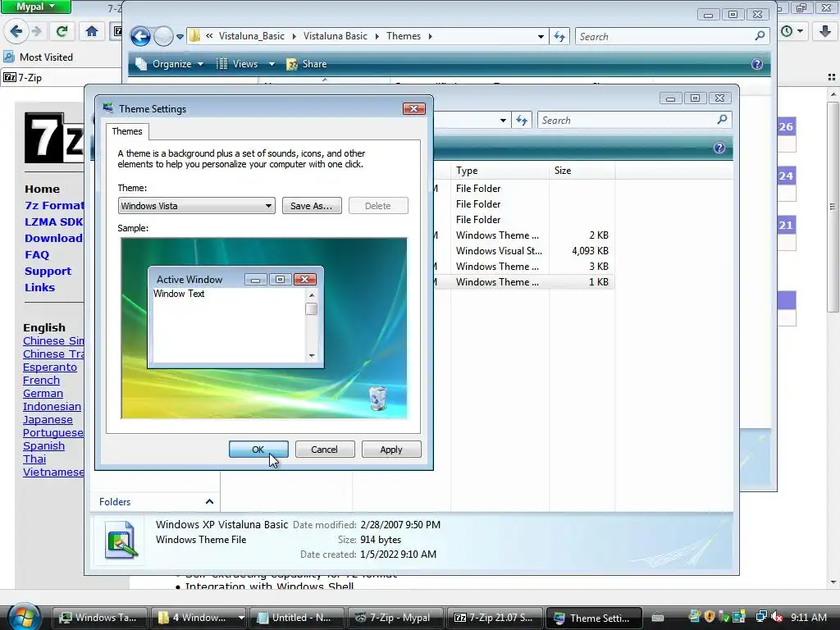Click Forward in the Themes Explorer window
This screenshot has width=840, height=630.
coord(163,36)
